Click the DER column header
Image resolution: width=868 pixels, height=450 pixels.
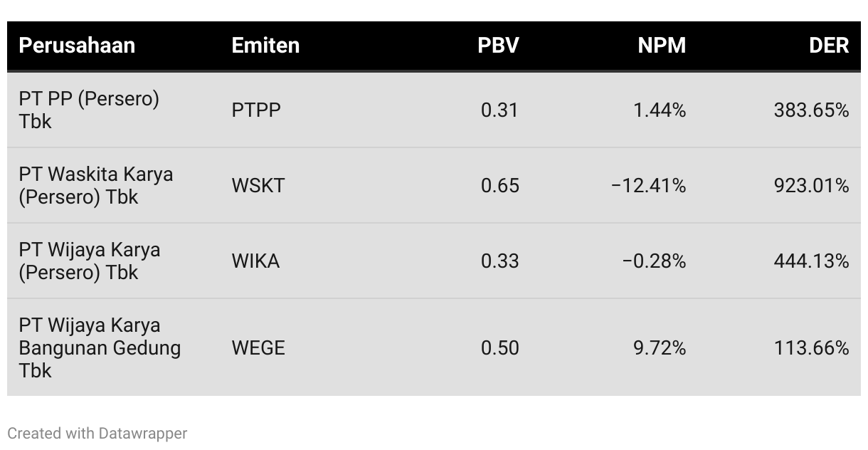point(829,46)
